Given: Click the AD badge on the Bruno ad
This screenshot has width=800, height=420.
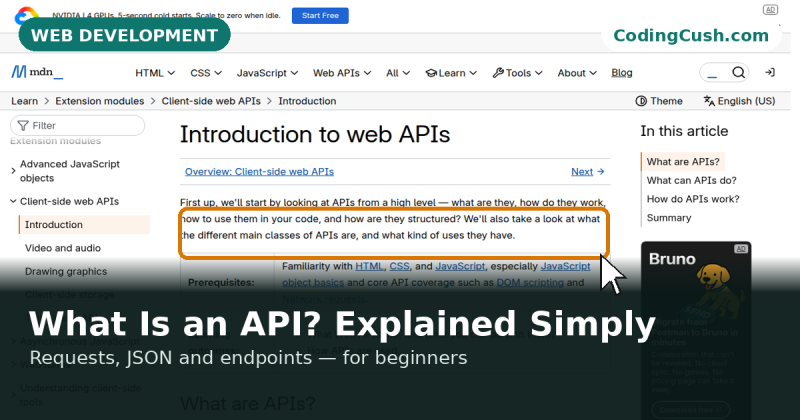Looking at the screenshot, I should (741, 249).
